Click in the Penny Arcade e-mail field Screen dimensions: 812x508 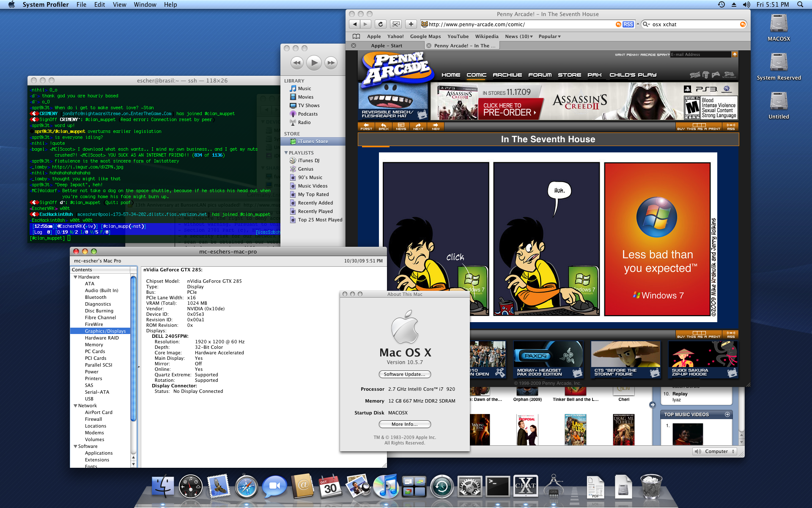tap(700, 55)
